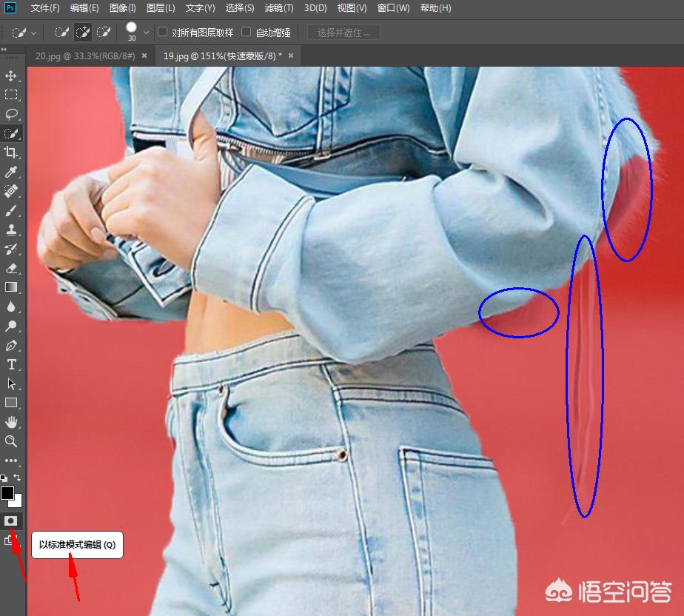
Task: Toggle standard mode editing at toolbar bottom
Action: [x=10, y=520]
